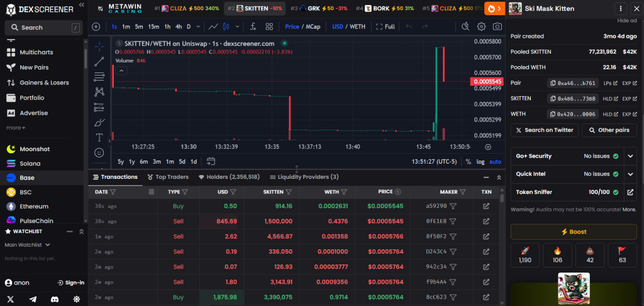Open the go-to-date calendar icon
Screen dimensions: 644x306
tap(211, 161)
